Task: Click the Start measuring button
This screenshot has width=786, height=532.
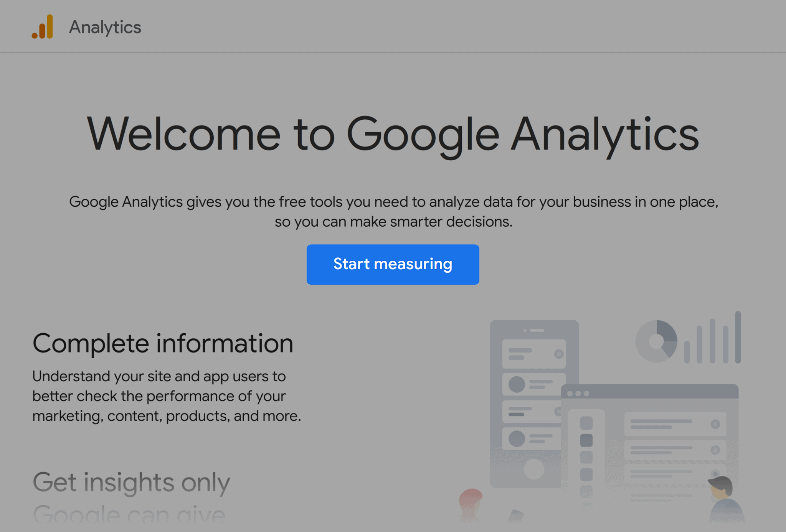Action: 393,264
